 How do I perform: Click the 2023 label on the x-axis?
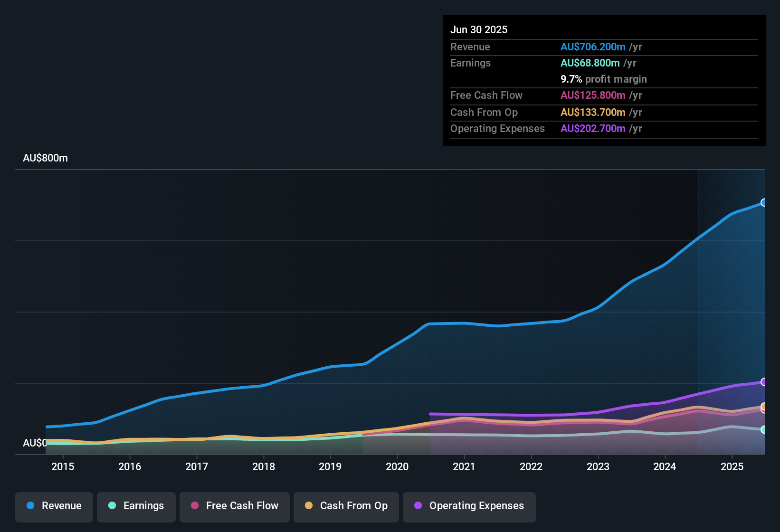click(599, 466)
